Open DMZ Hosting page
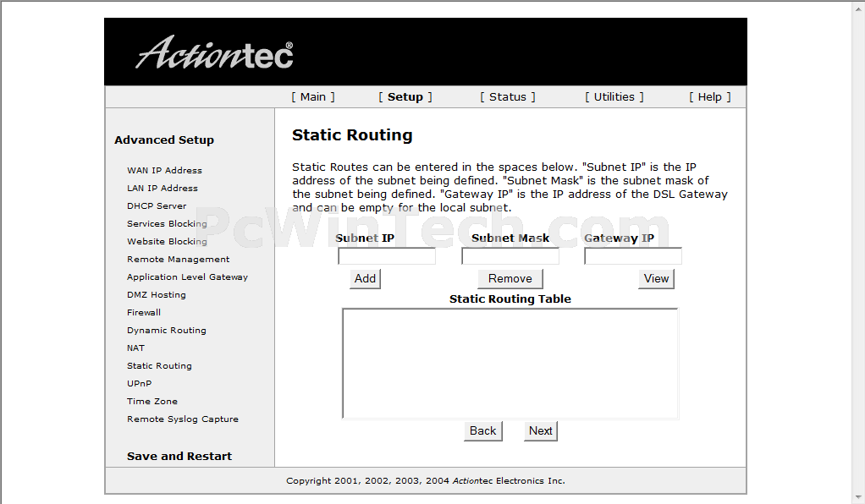The width and height of the screenshot is (865, 504). pyautogui.click(x=156, y=294)
